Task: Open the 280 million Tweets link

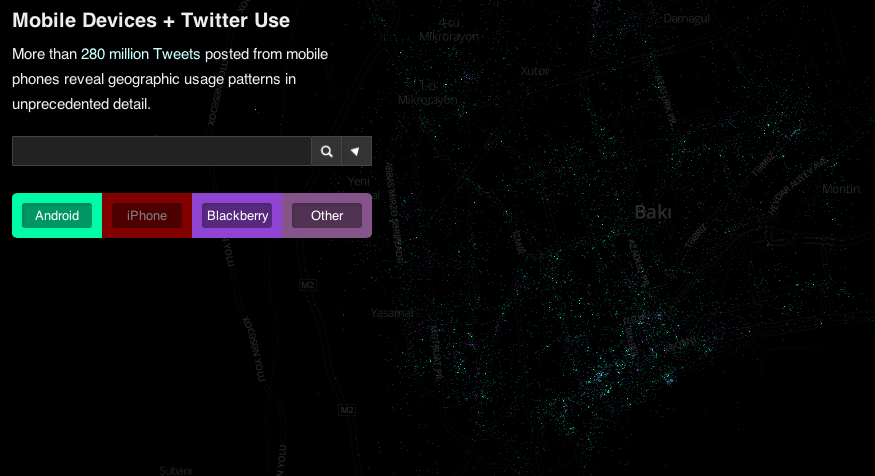Action: click(141, 54)
